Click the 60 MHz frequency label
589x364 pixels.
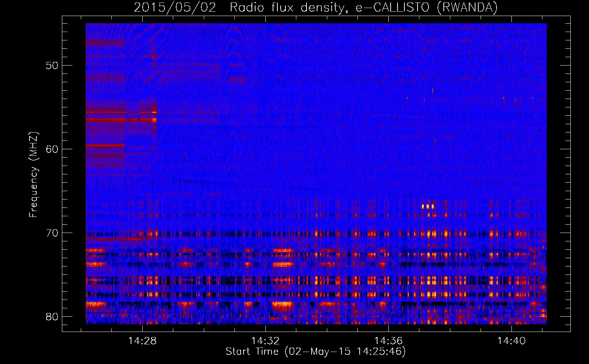[x=52, y=149]
